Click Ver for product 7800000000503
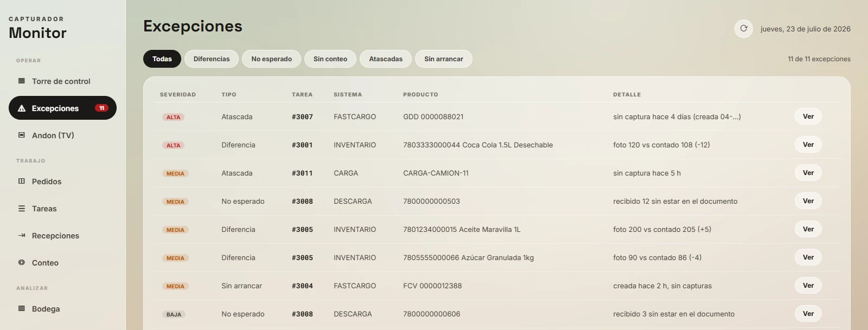Screen dimensions: 868x330 point(808,201)
